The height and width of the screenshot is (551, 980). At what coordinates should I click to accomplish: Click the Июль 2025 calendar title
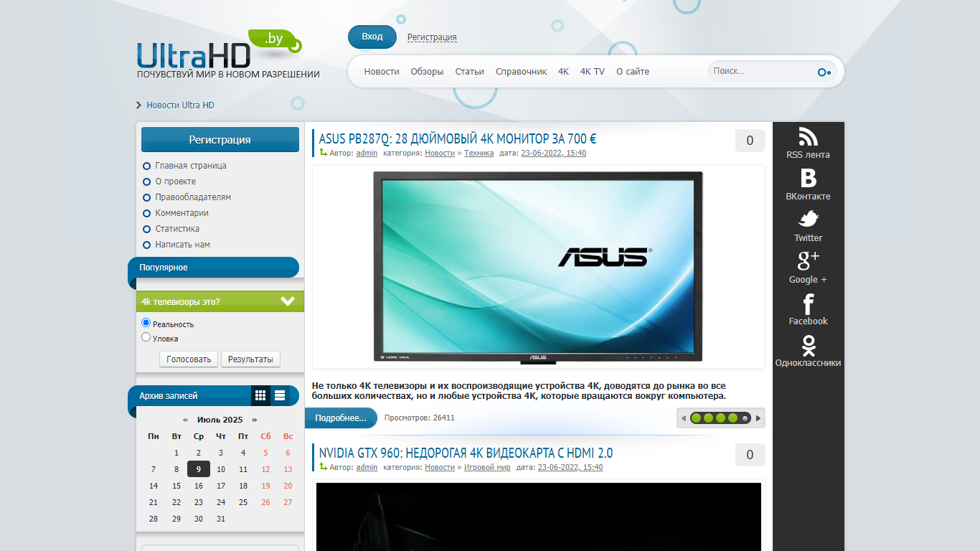[220, 420]
